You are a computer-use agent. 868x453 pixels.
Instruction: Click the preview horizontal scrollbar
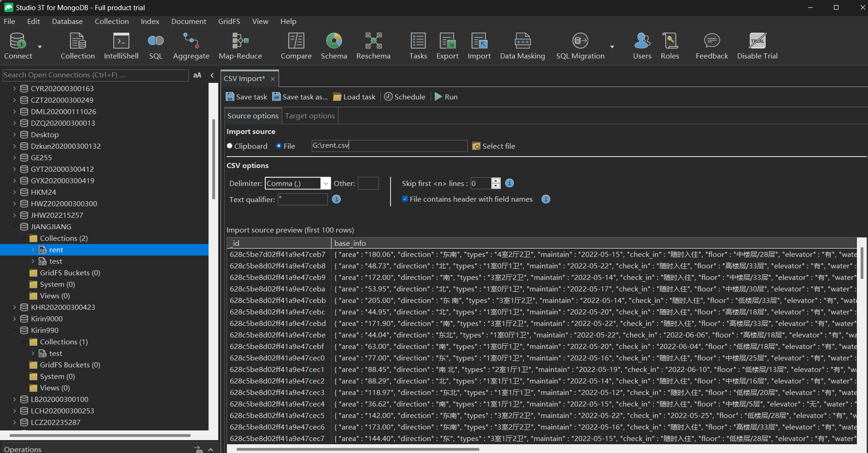pyautogui.click(x=358, y=449)
